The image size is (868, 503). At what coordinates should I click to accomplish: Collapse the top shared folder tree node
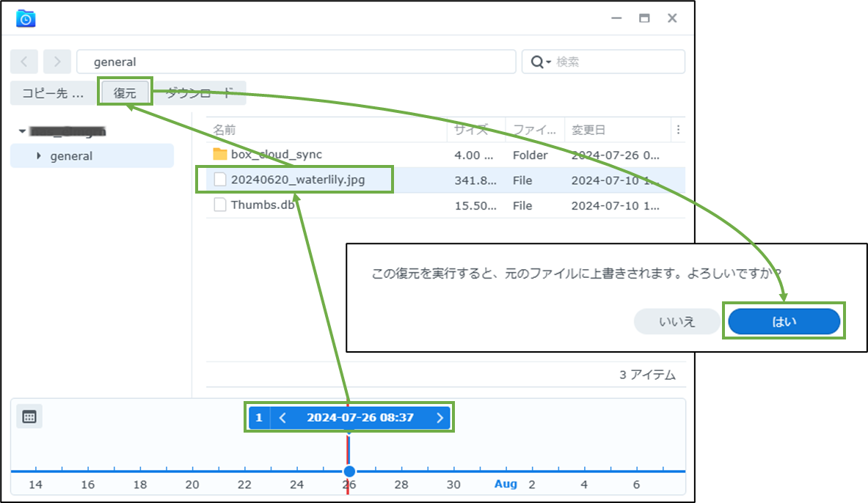tap(23, 131)
